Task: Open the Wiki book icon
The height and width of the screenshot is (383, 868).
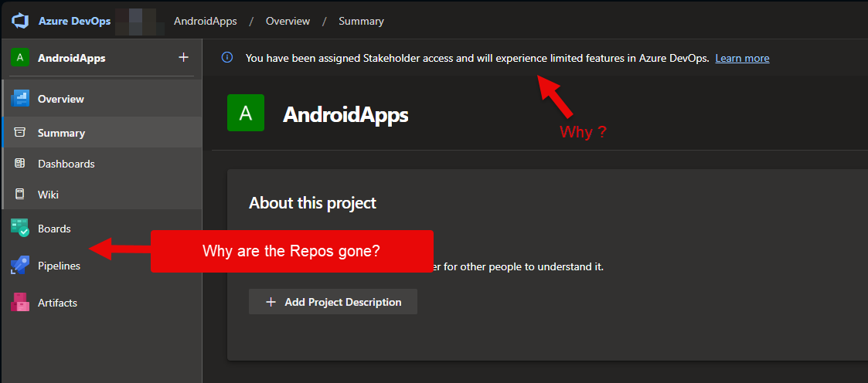Action: tap(20, 195)
